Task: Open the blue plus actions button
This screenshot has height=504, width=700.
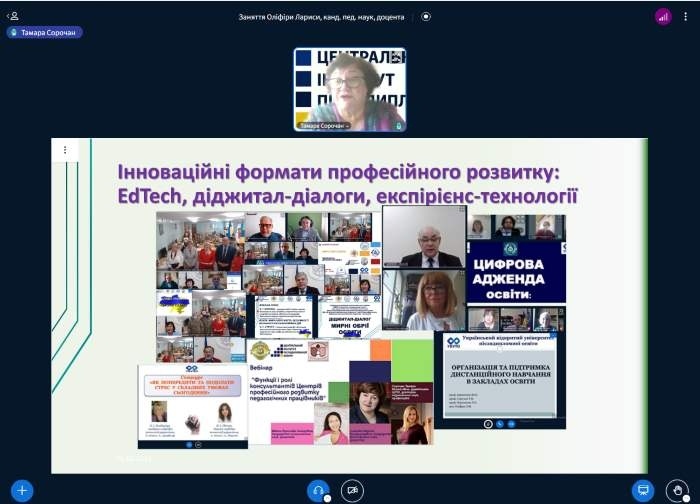Action: (22, 491)
